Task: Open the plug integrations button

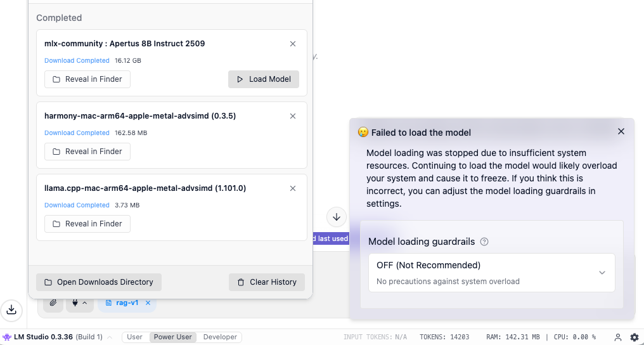Action: pos(79,303)
